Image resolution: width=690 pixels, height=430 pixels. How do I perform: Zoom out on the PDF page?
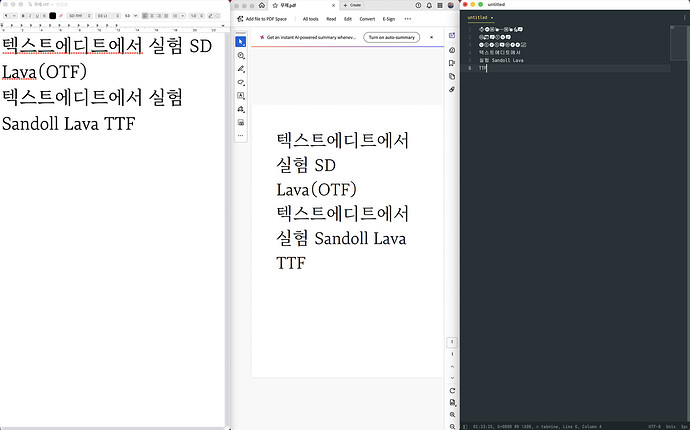pyautogui.click(x=452, y=426)
